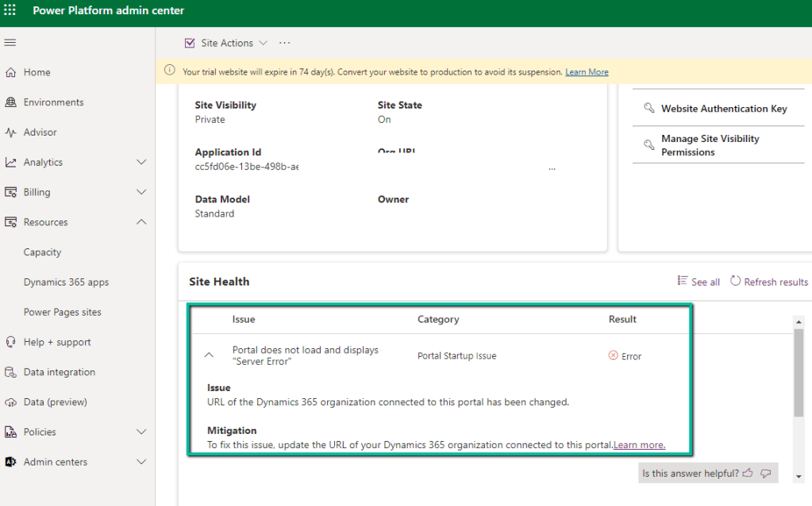Click Learn More in trial banner
Image resolution: width=812 pixels, height=506 pixels.
tap(587, 72)
